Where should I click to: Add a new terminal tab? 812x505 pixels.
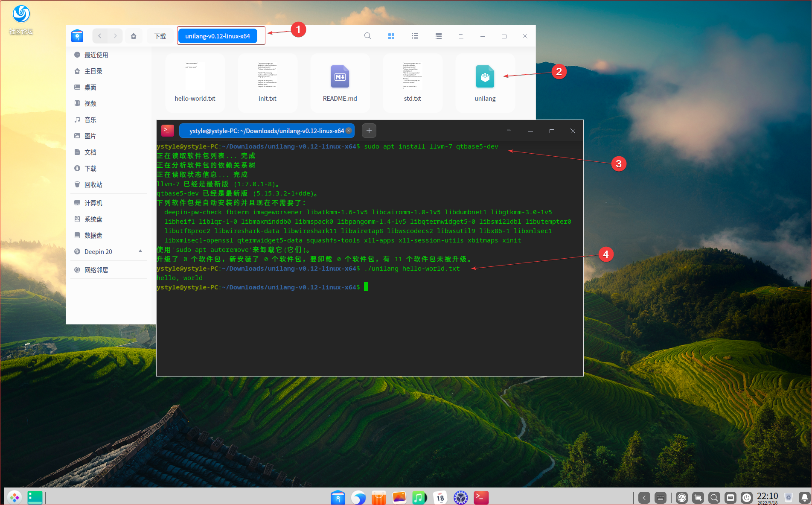point(369,131)
